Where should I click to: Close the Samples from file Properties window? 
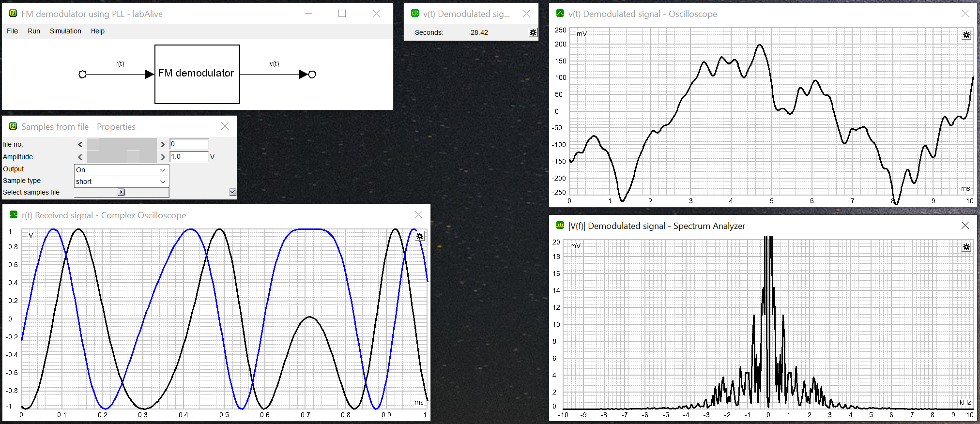click(x=225, y=126)
